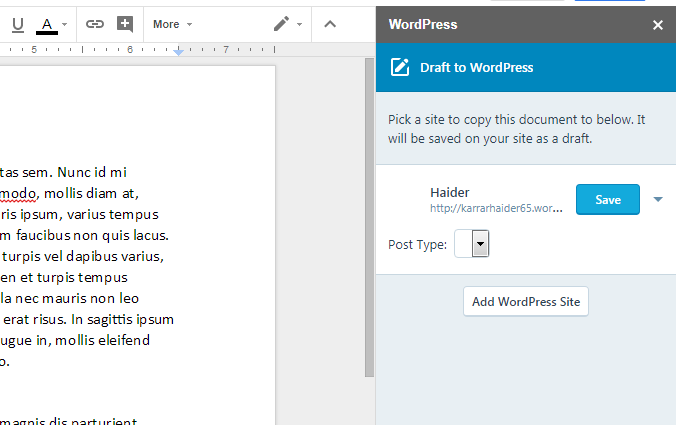This screenshot has width=676, height=425.
Task: Click the text 'faucibus non quis lacus.'
Action: pyautogui.click(x=92, y=235)
